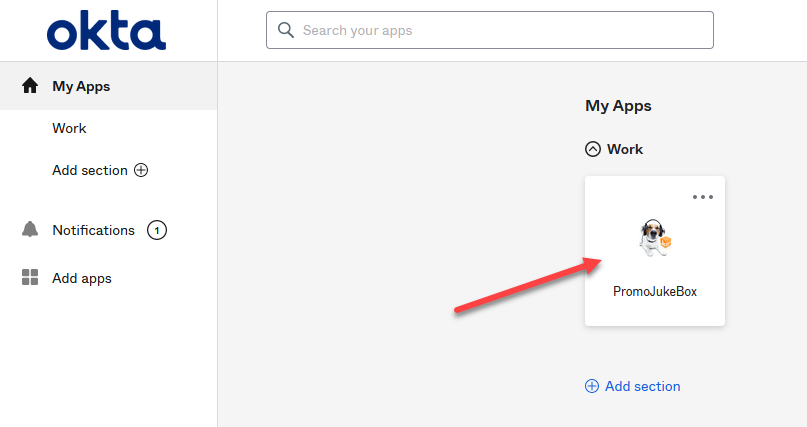The width and height of the screenshot is (807, 427).
Task: Click the blue Add section link
Action: [x=642, y=386]
